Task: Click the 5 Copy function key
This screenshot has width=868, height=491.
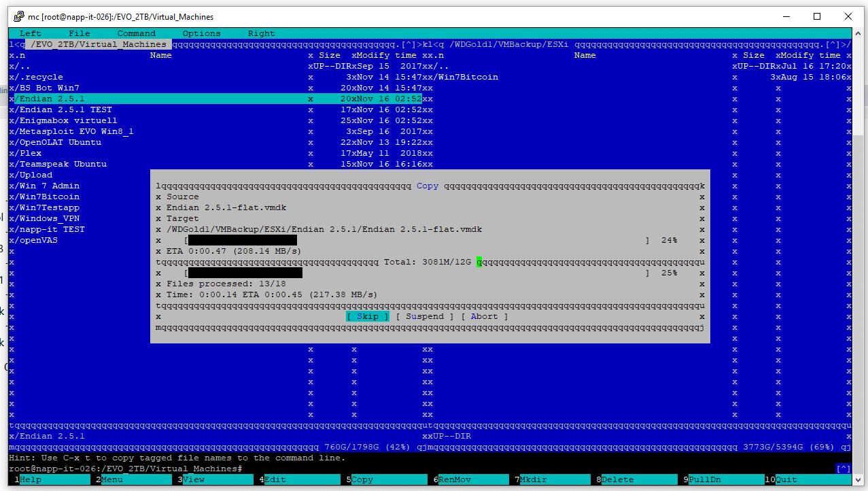Action: click(386, 479)
